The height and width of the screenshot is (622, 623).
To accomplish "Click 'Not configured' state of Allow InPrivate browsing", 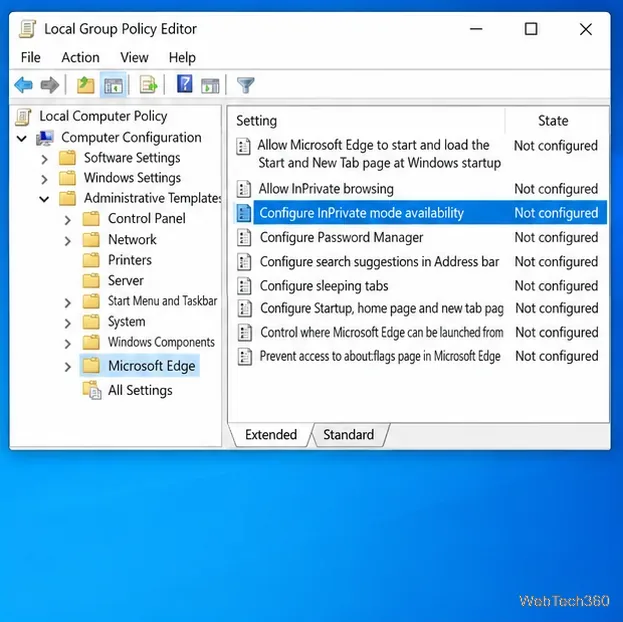I will pos(556,189).
